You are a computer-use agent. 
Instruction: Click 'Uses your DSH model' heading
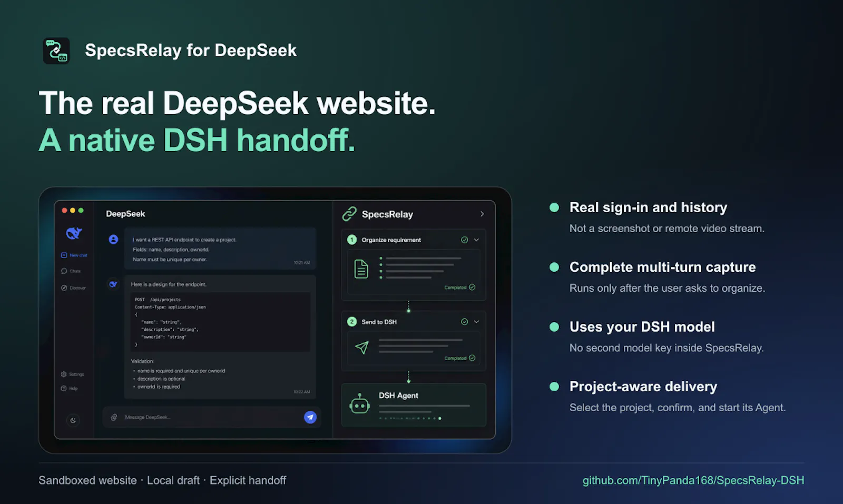[x=642, y=327]
